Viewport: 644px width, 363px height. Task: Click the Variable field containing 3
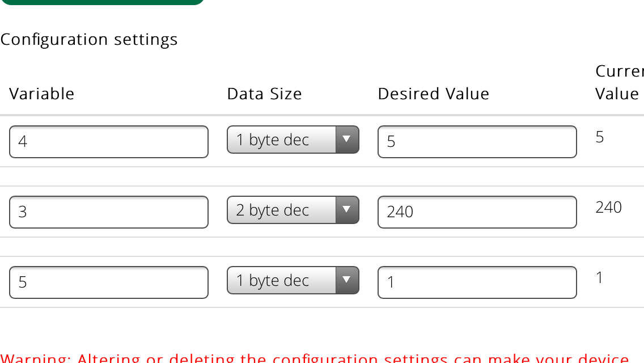click(x=109, y=212)
